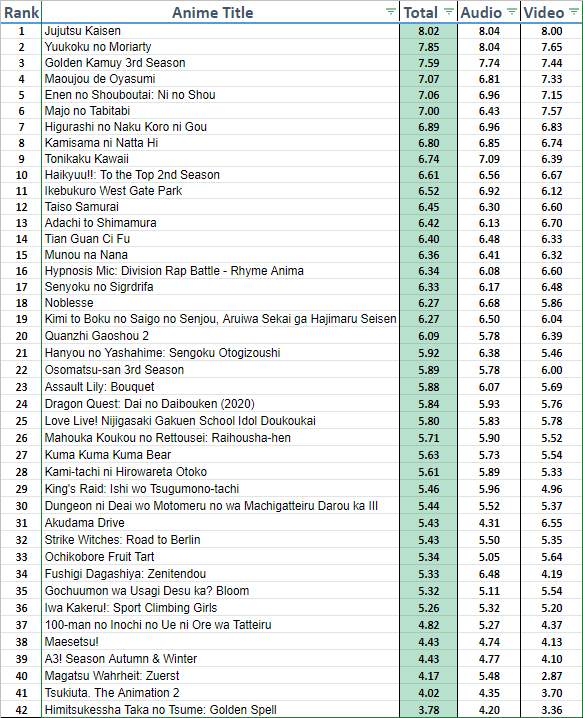Open the Total column filter
The image size is (583, 718).
tap(449, 12)
